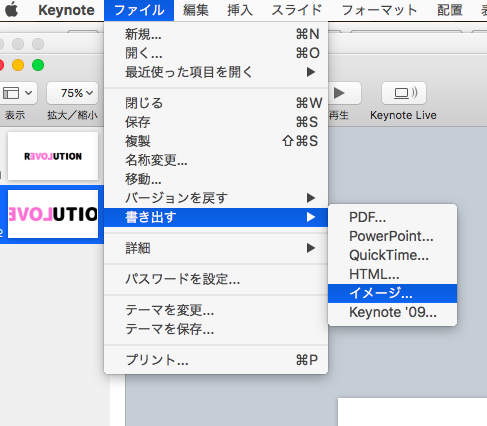This screenshot has height=426, width=487.
Task: Open the 配置 menu
Action: [450, 10]
